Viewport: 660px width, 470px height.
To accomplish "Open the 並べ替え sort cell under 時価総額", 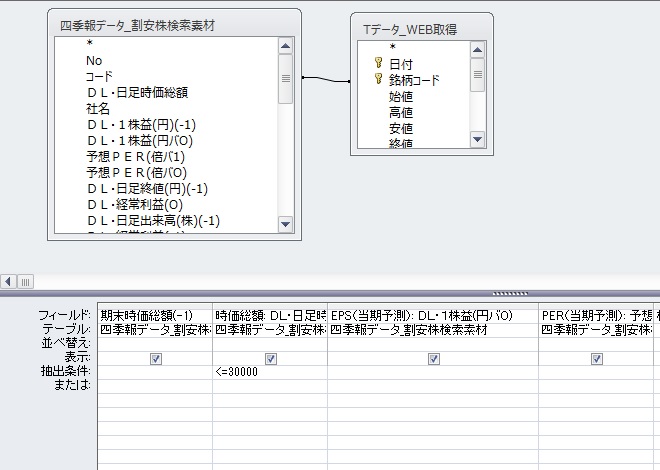I will 270,343.
